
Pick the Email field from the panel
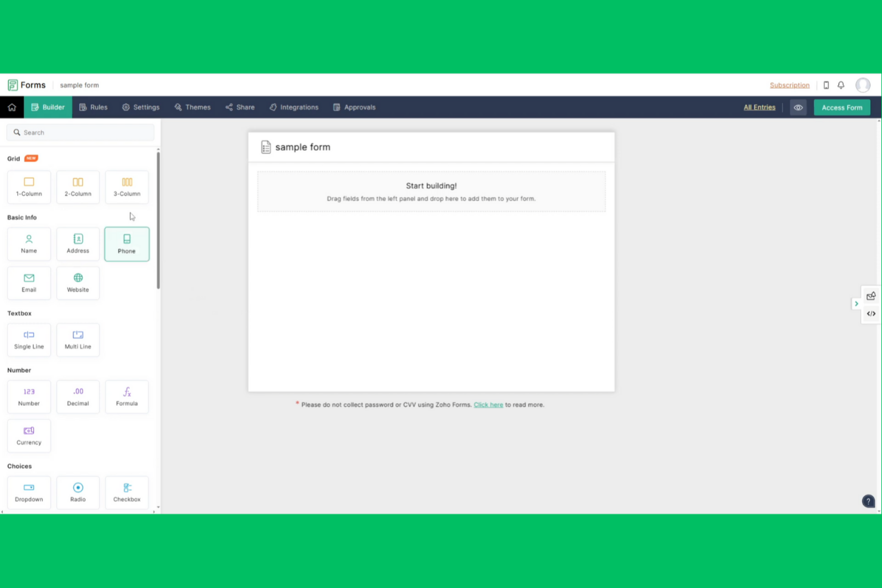(29, 282)
